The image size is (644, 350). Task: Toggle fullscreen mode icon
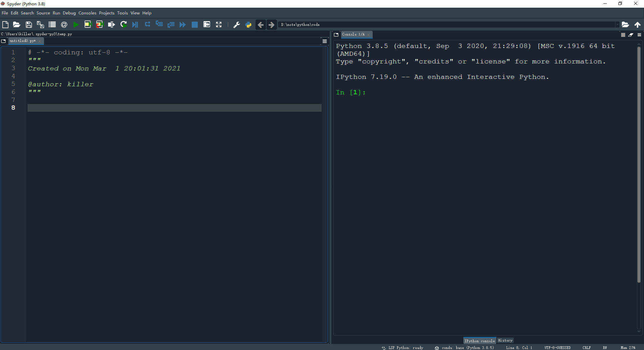(219, 24)
